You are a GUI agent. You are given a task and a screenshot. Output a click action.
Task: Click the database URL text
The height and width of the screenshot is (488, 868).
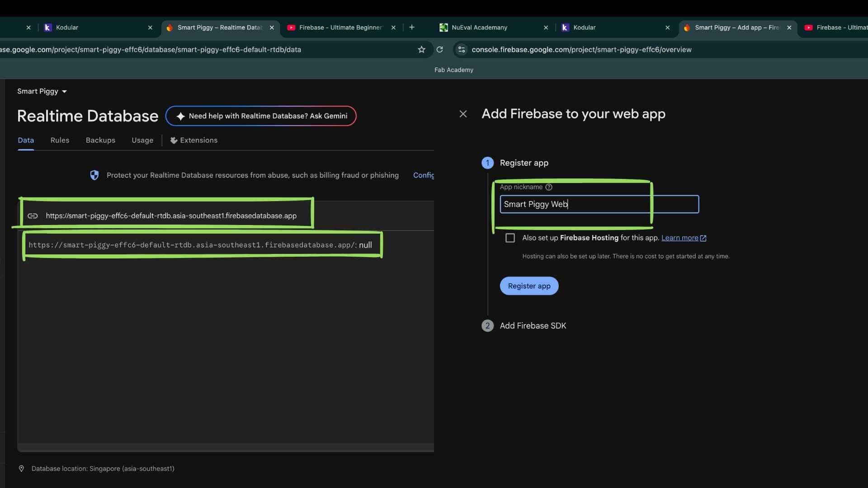(x=171, y=216)
